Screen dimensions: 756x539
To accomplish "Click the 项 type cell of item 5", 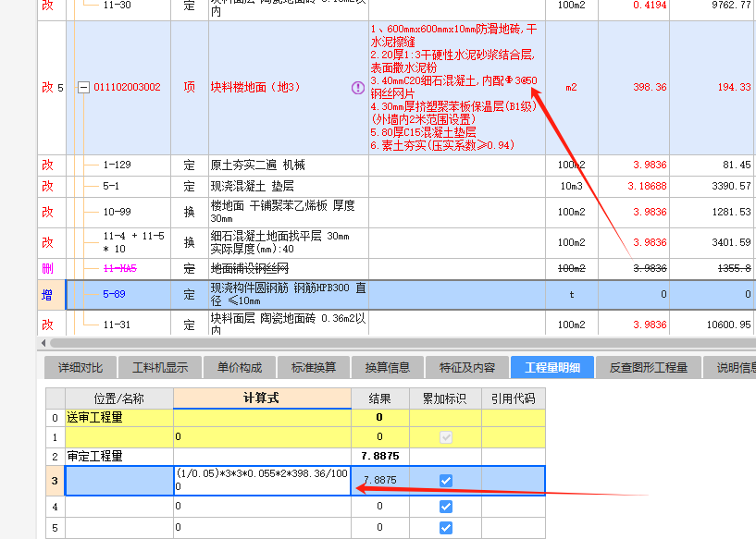I will [190, 87].
